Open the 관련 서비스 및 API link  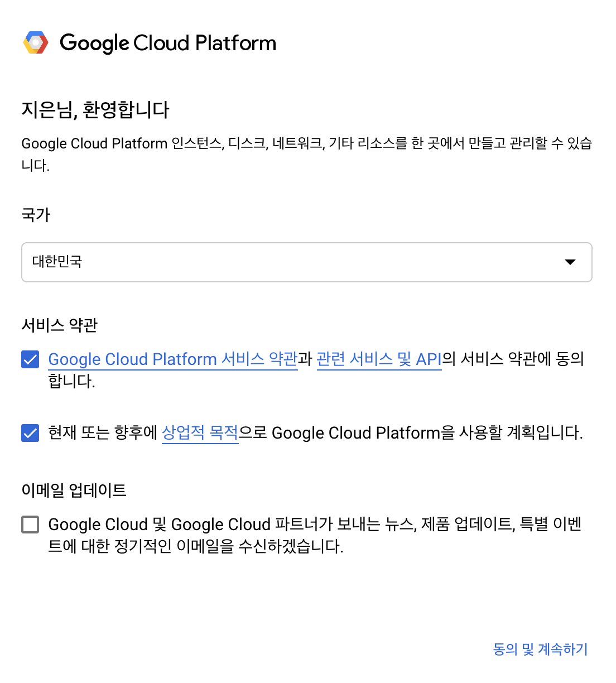(379, 359)
